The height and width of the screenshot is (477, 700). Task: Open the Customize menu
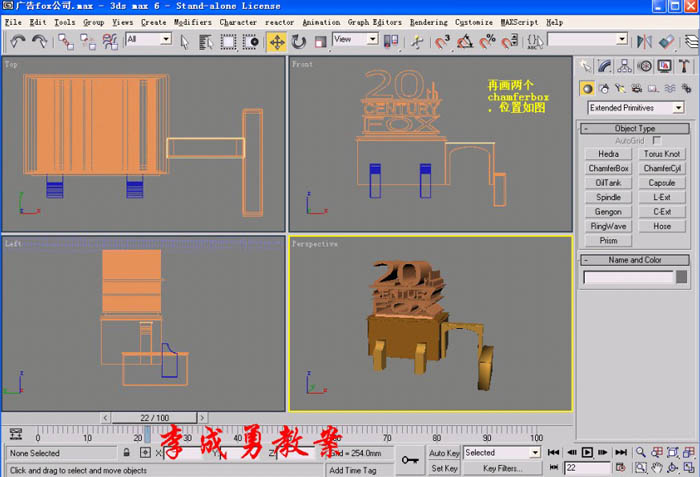click(x=474, y=22)
